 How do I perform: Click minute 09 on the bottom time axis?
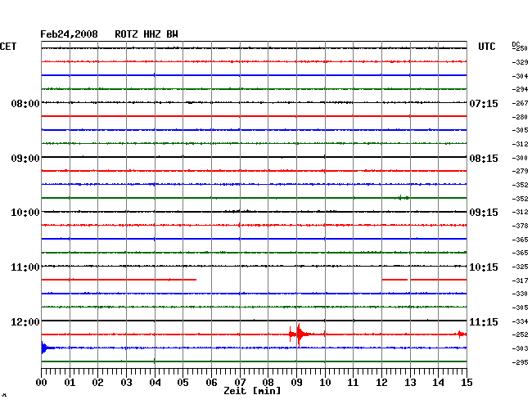coord(296,383)
